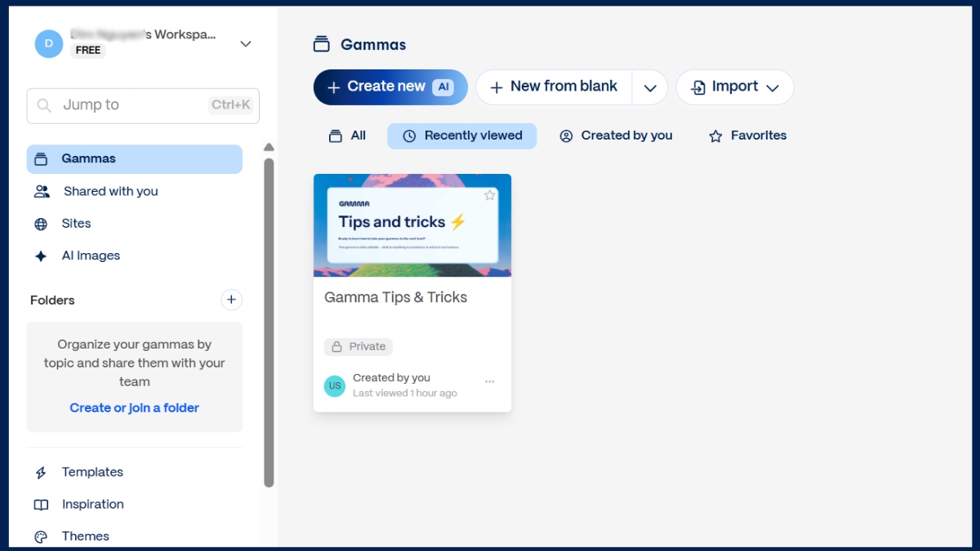Click the Sites globe icon
The image size is (980, 551).
[41, 224]
